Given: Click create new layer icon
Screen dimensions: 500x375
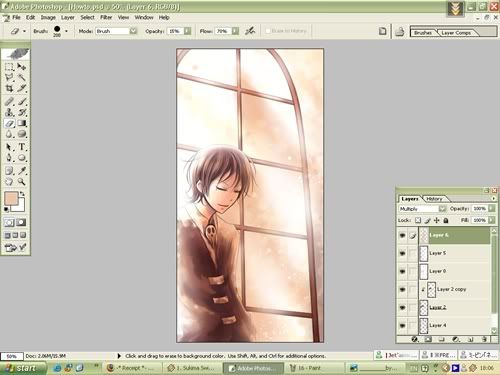Looking at the screenshot, I should pyautogui.click(x=470, y=339).
